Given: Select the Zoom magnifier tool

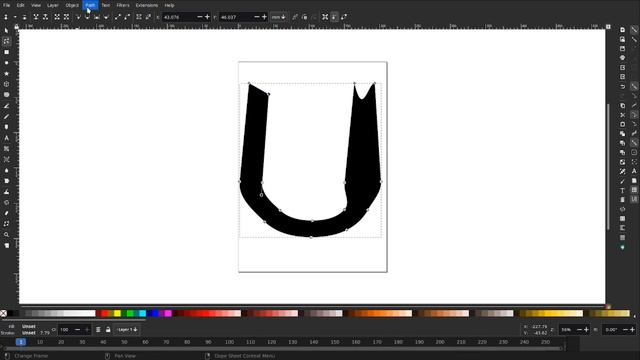Looking at the screenshot, I should coord(6,235).
